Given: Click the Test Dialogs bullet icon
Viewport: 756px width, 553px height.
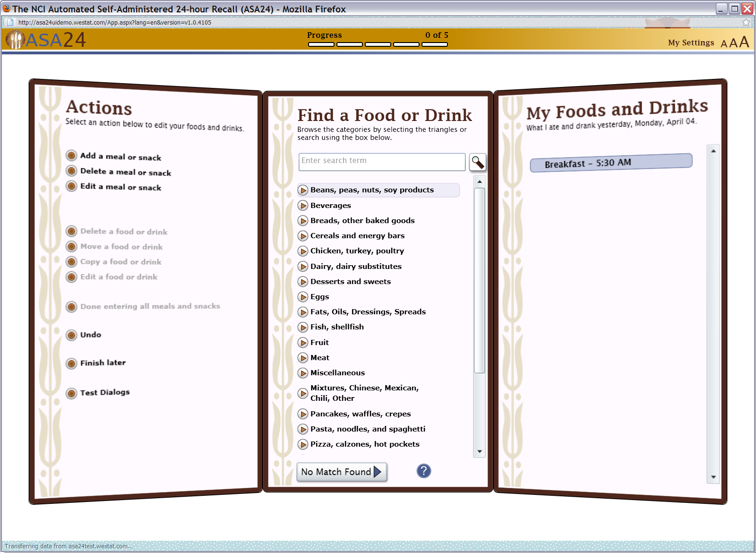Looking at the screenshot, I should 71,393.
